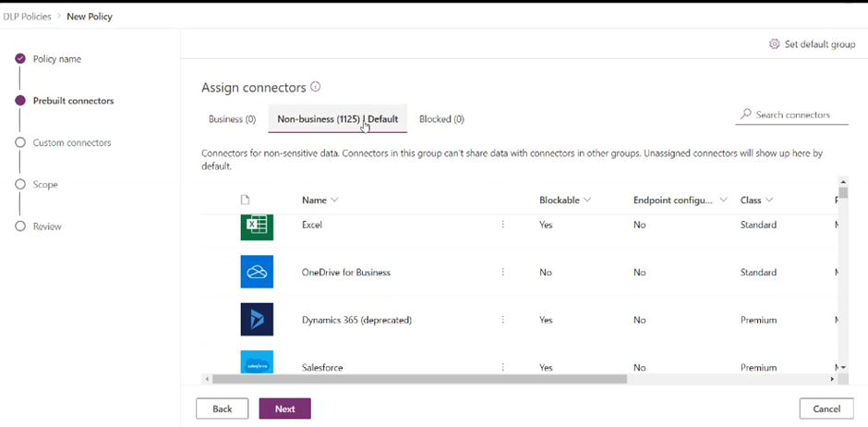Click the horizontal scrollbar left arrow

[208, 379]
